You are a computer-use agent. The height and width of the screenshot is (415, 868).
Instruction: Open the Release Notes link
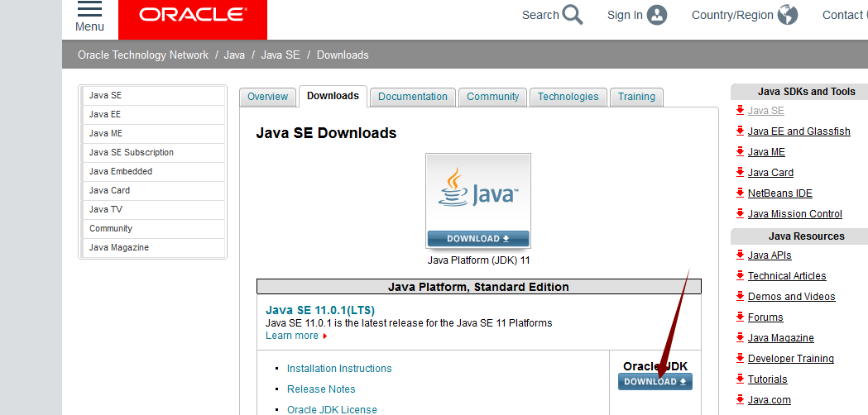[321, 389]
